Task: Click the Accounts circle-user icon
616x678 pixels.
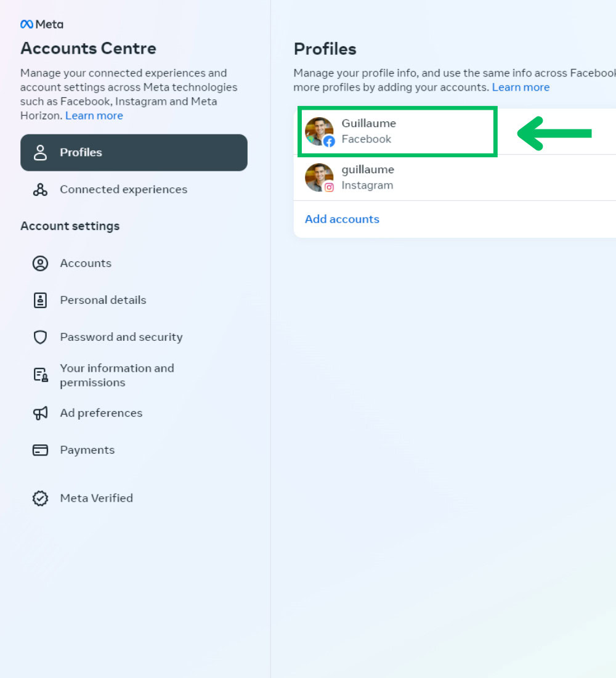Action: click(40, 264)
